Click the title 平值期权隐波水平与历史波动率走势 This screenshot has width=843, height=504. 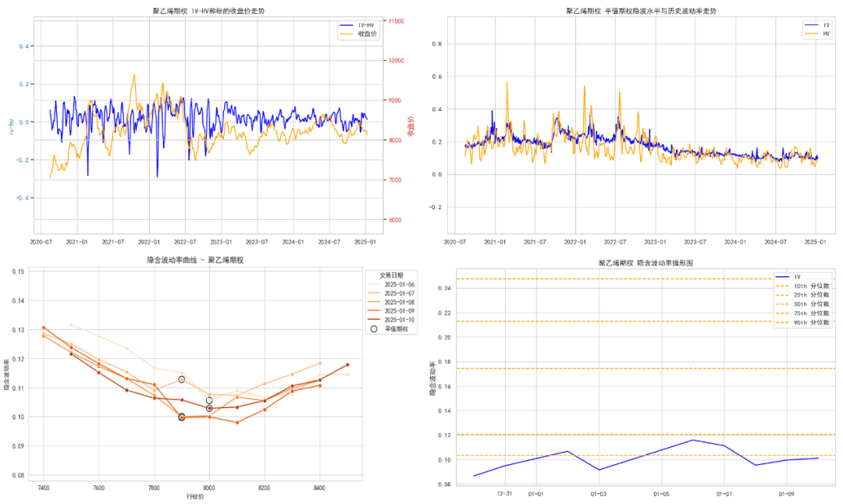click(641, 11)
